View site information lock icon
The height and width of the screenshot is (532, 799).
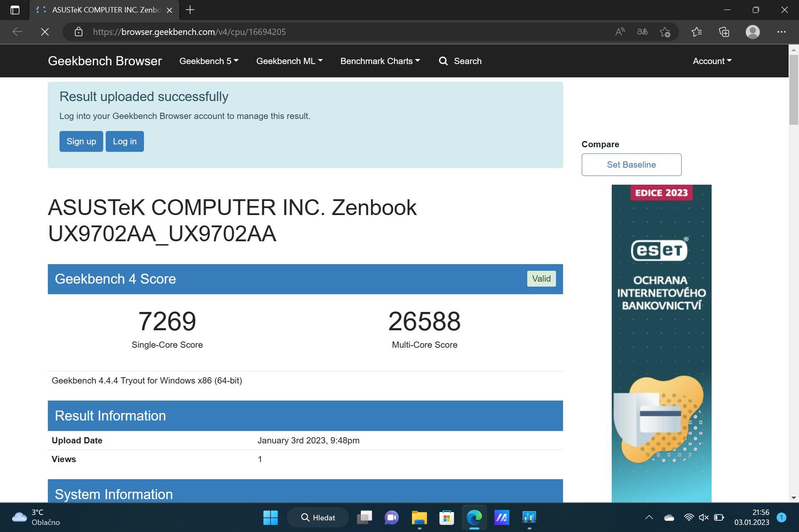(x=79, y=32)
